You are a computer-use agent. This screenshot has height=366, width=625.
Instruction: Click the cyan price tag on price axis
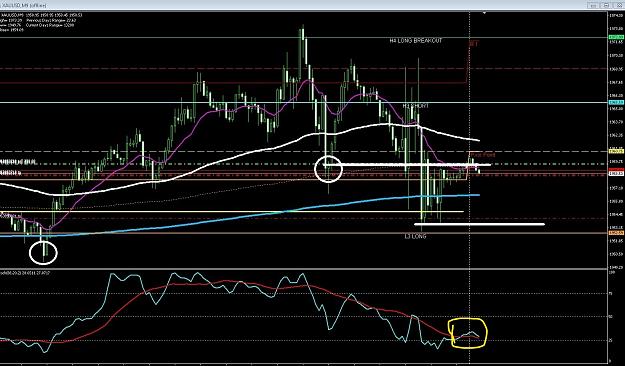(x=616, y=102)
